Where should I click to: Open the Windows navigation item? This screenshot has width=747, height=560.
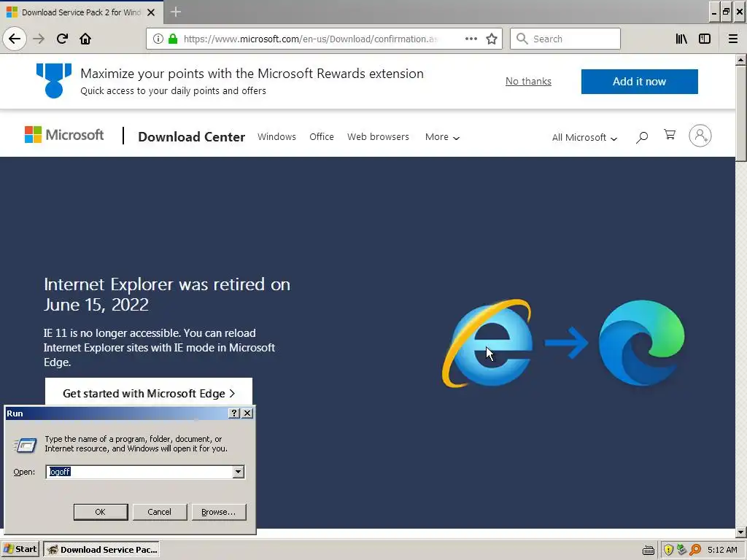click(276, 136)
